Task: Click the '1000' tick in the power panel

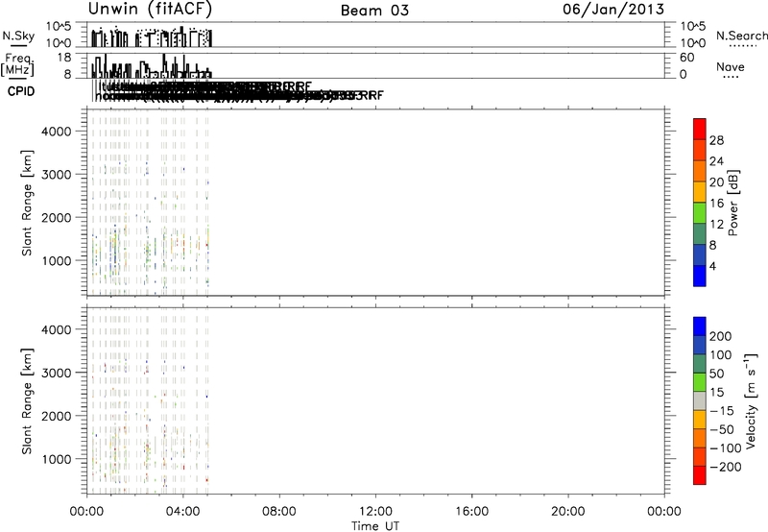Action: (57, 260)
